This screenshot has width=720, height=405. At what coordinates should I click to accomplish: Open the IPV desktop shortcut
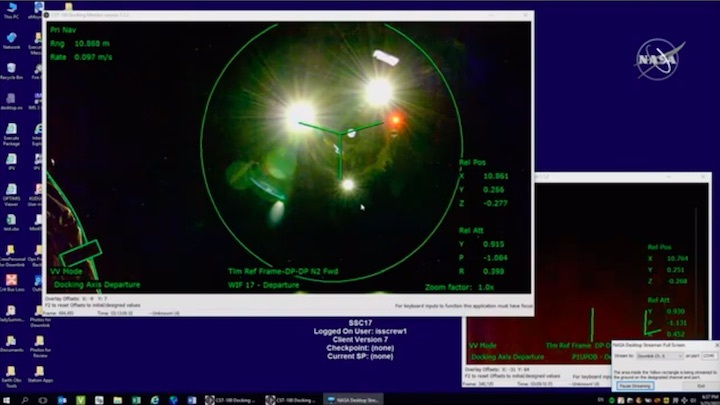tap(11, 163)
